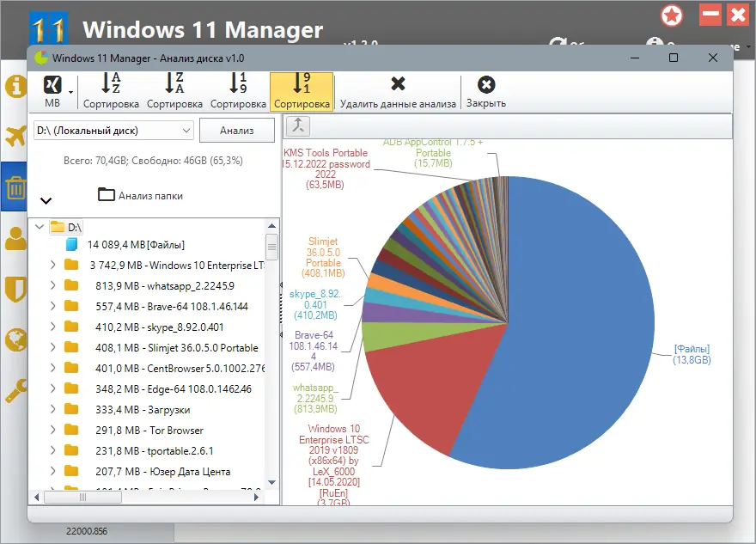Image resolution: width=756 pixels, height=544 pixels.
Task: Open wrench tools section in main sidebar
Action: pyautogui.click(x=15, y=391)
